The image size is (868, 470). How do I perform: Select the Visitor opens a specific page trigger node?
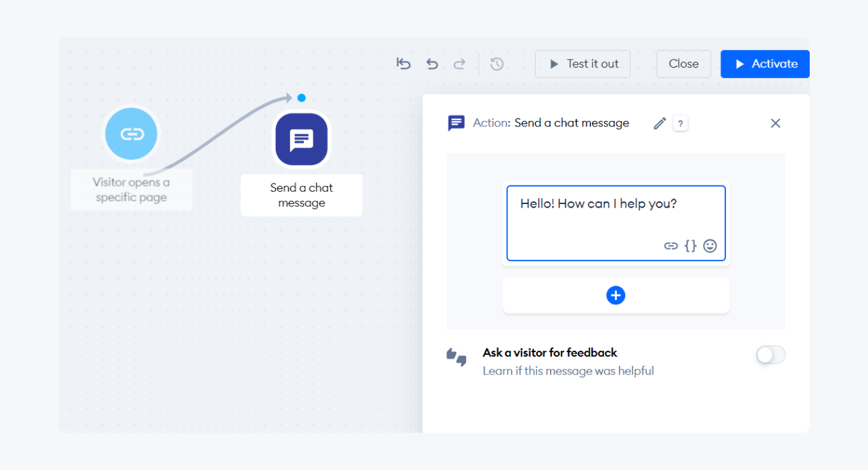[x=131, y=134]
